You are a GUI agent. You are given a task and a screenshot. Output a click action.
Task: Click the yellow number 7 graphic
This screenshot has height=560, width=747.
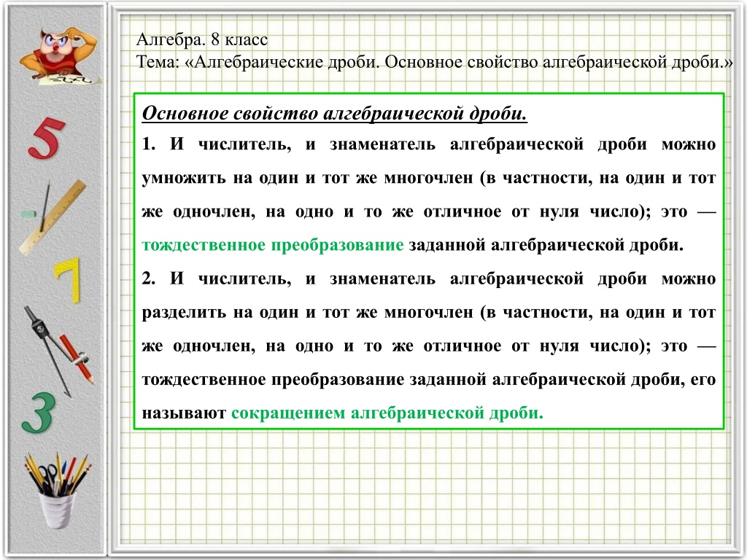(67, 281)
